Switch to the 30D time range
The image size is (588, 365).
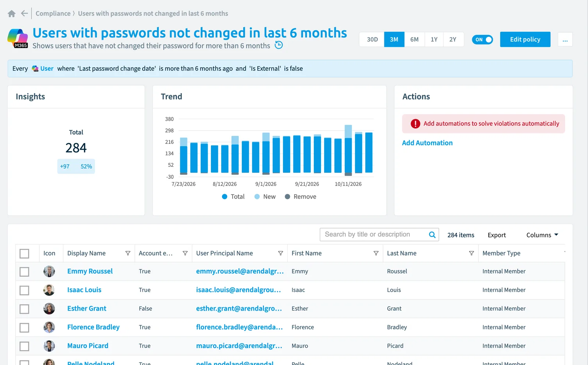click(372, 39)
